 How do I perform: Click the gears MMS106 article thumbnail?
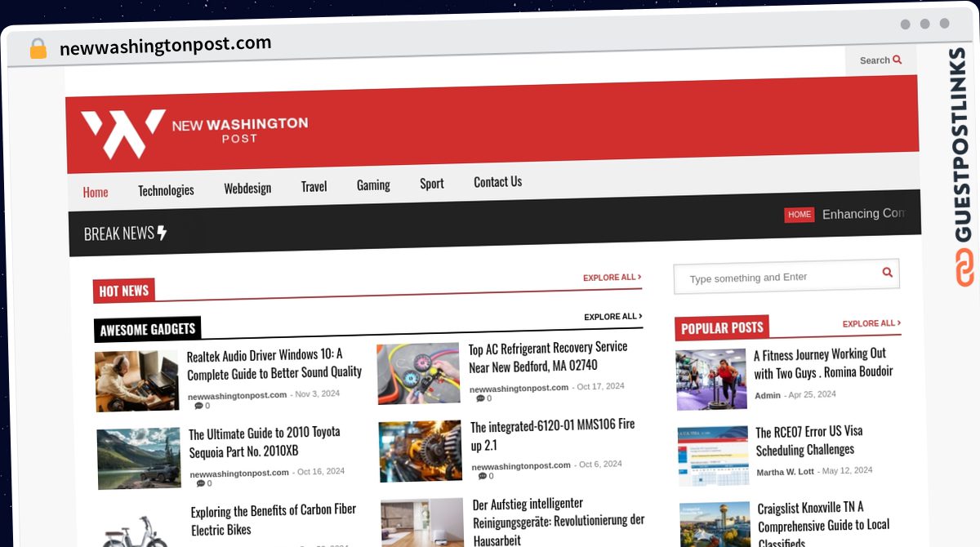(421, 451)
